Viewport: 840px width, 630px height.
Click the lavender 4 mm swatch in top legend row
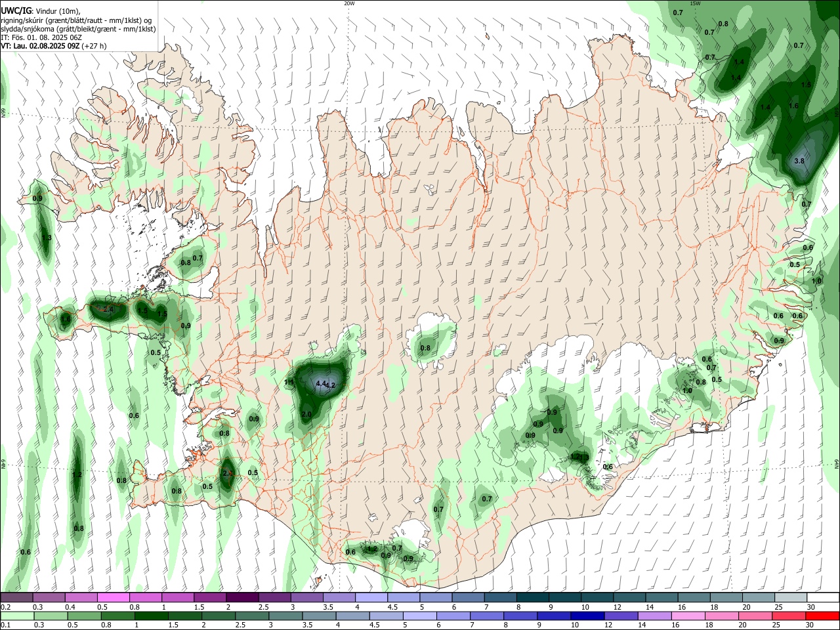tap(371, 597)
